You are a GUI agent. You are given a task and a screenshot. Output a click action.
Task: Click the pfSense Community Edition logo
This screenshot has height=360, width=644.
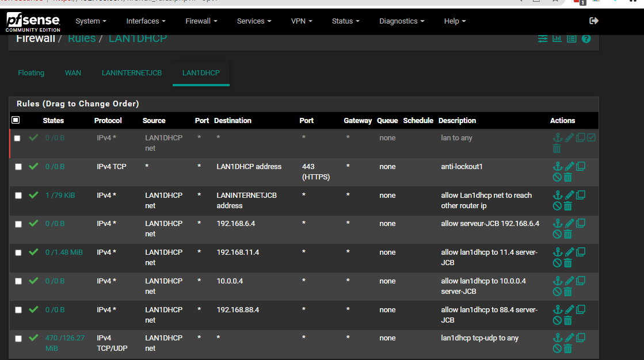(x=33, y=22)
